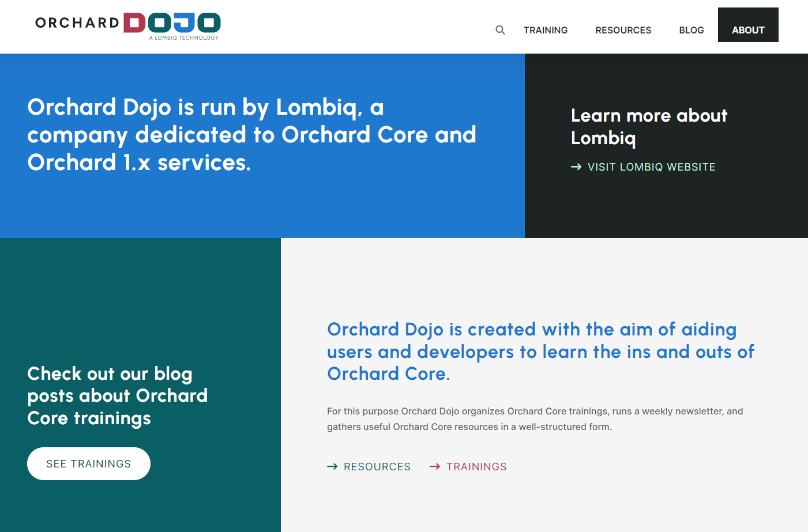Click the paragraph starting 'For this purpose Orchard Dojo'

pyautogui.click(x=535, y=419)
